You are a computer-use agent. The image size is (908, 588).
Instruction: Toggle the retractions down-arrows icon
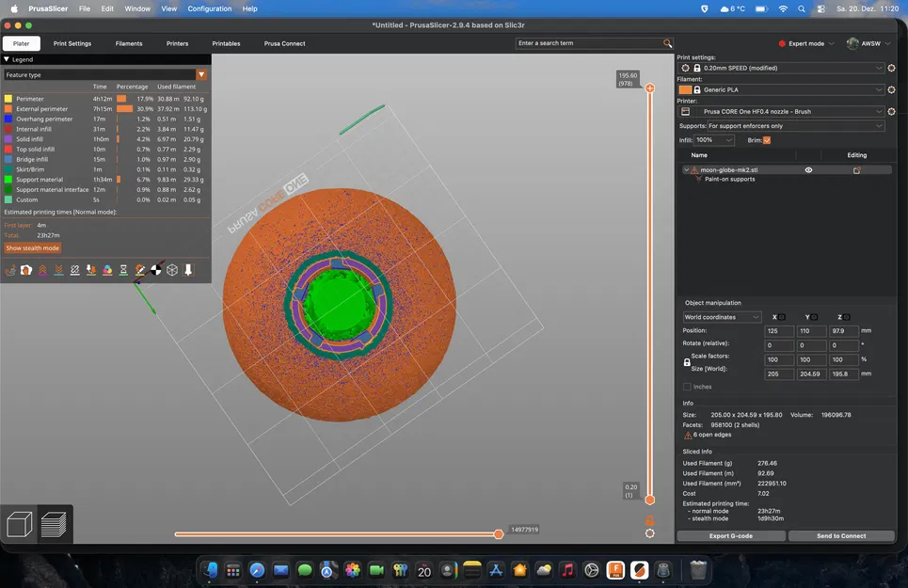click(58, 270)
